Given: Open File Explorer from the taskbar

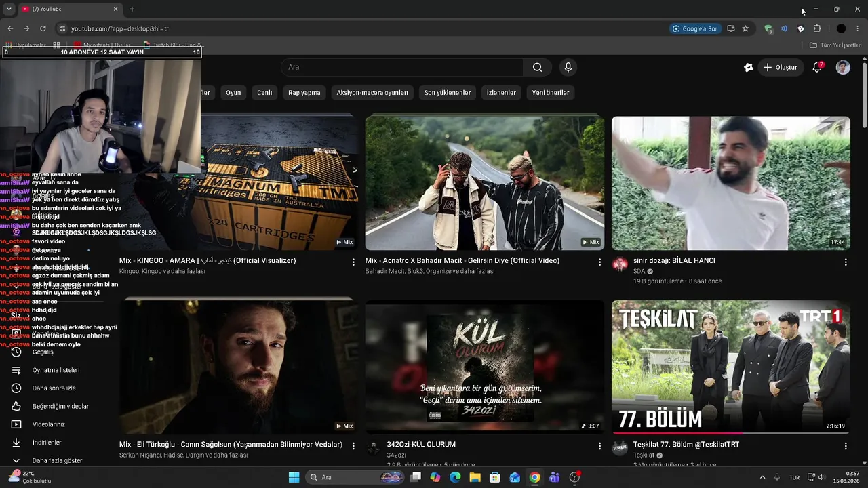Looking at the screenshot, I should pos(475,477).
